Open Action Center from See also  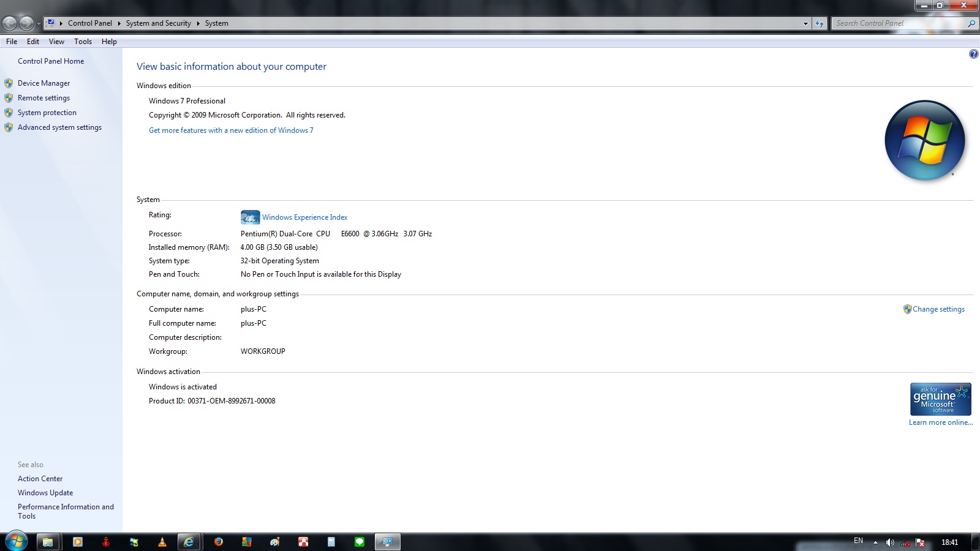point(40,479)
